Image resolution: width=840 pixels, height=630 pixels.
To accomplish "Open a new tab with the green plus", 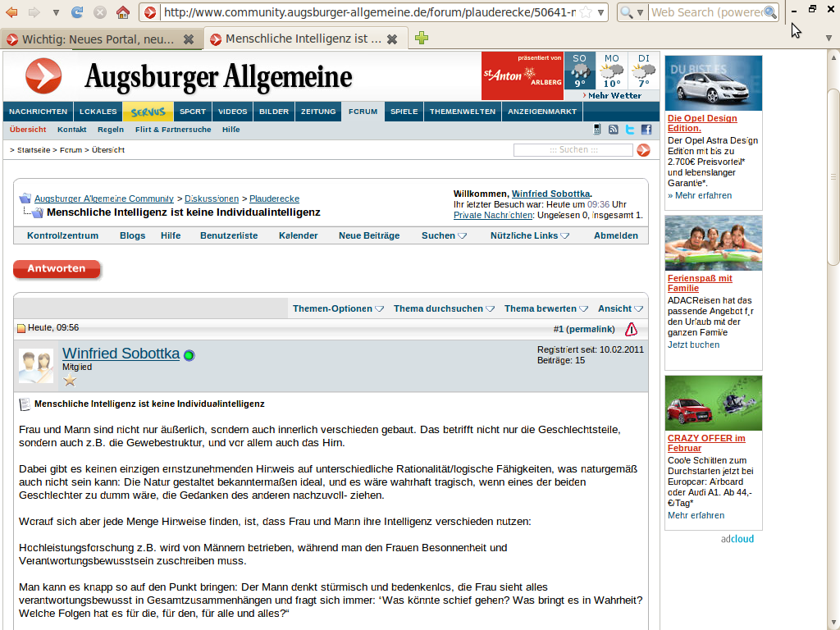I will point(422,38).
